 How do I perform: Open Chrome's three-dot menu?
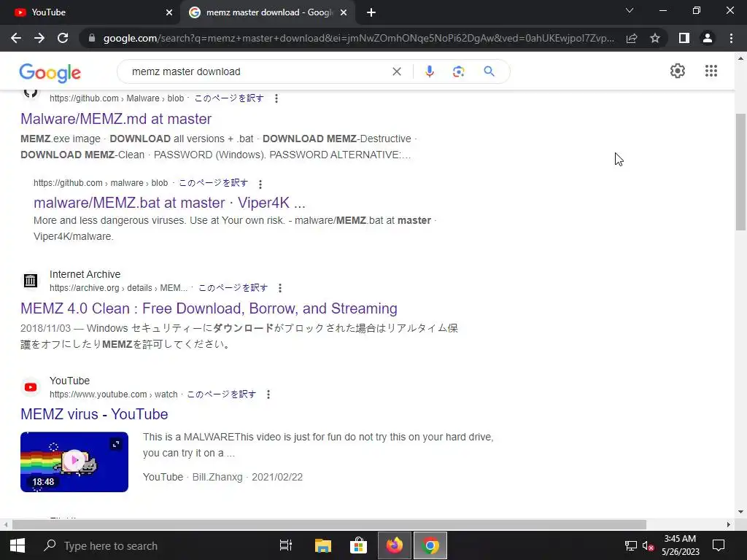731,38
